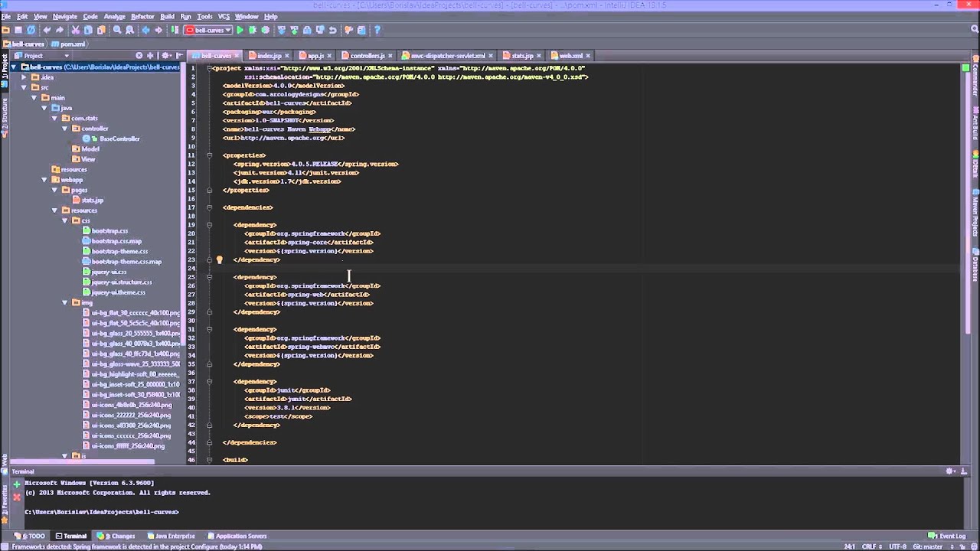Click Scroll from Source in Project panel
The width and height of the screenshot is (980, 551).
pyautogui.click(x=150, y=55)
